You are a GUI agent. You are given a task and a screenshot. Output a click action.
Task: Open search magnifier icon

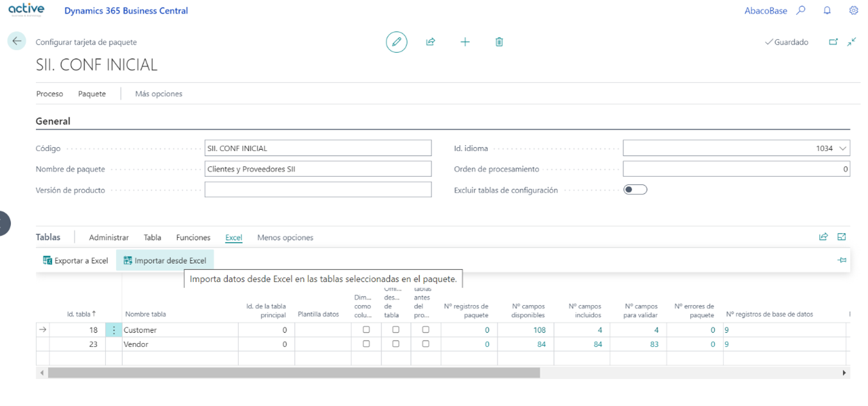pyautogui.click(x=801, y=10)
